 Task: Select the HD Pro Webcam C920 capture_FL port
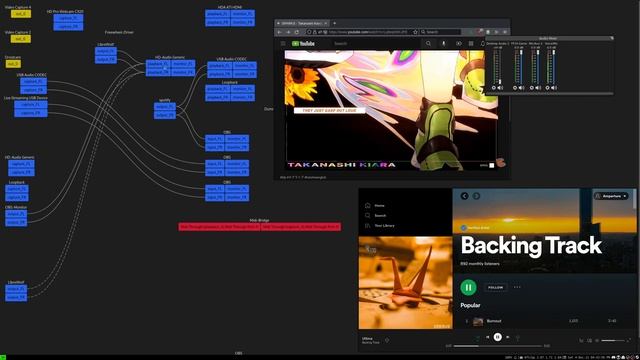tap(68, 18)
